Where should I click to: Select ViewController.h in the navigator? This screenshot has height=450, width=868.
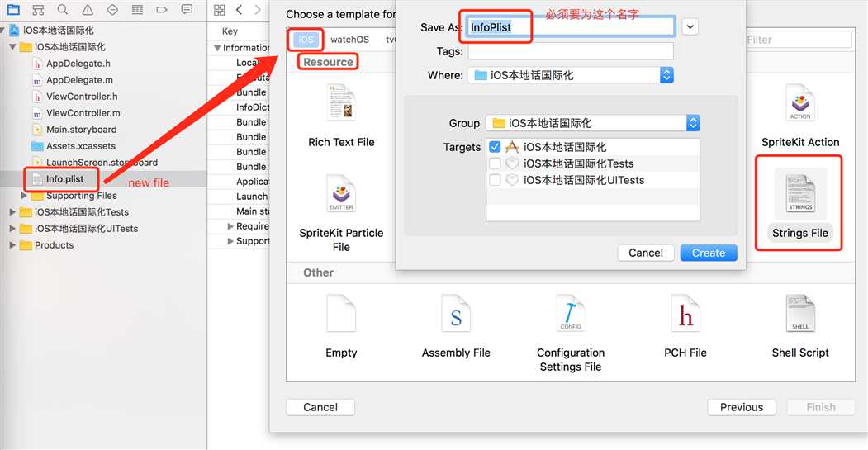82,97
